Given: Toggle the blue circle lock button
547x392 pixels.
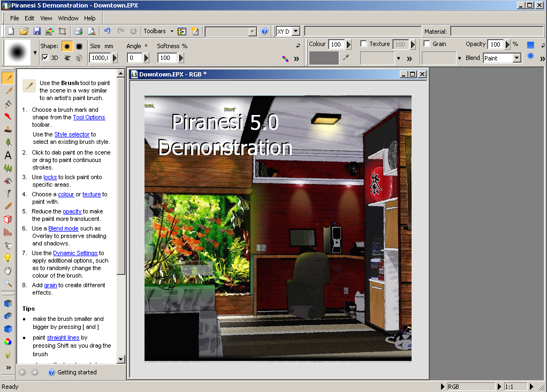Looking at the screenshot, I should click(530, 56).
